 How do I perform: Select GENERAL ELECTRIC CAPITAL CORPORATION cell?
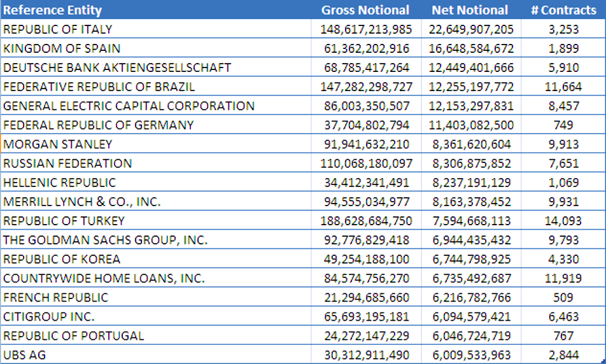129,106
